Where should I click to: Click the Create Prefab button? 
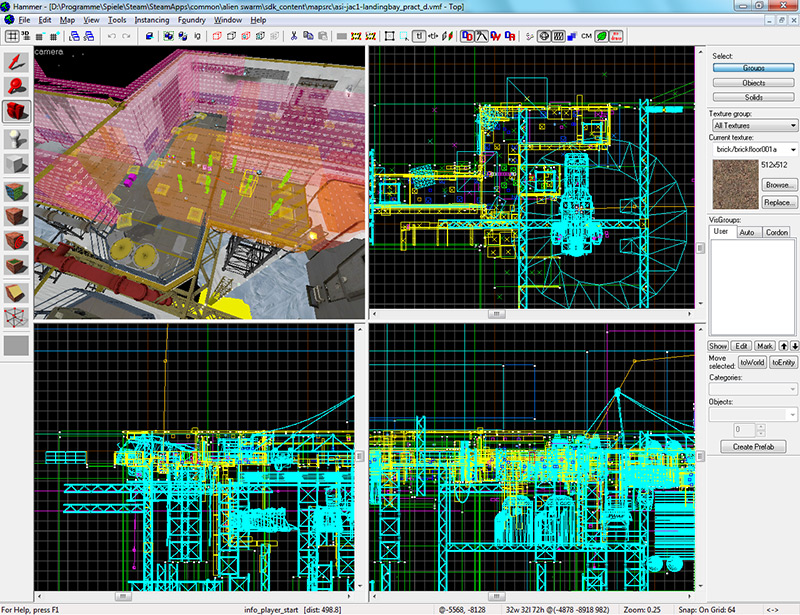click(753, 447)
